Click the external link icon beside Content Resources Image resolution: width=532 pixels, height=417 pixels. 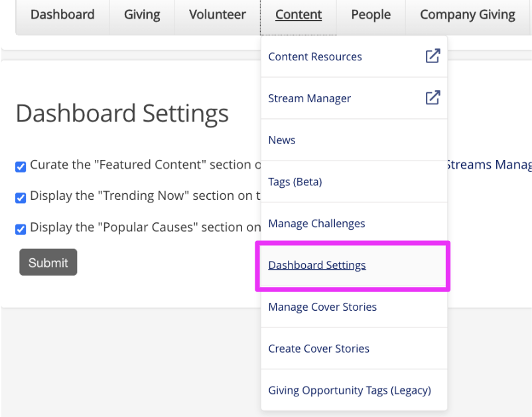tap(433, 56)
